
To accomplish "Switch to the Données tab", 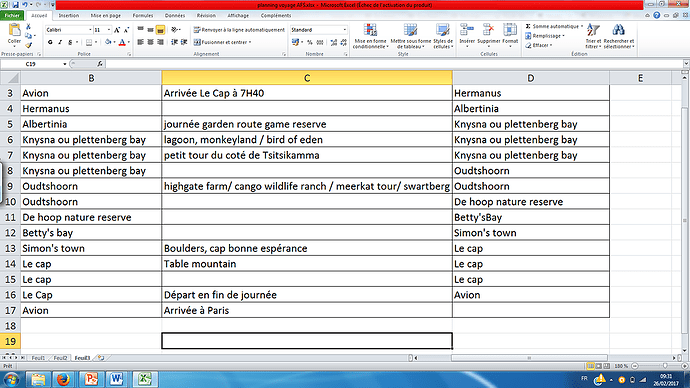I will click(x=175, y=15).
